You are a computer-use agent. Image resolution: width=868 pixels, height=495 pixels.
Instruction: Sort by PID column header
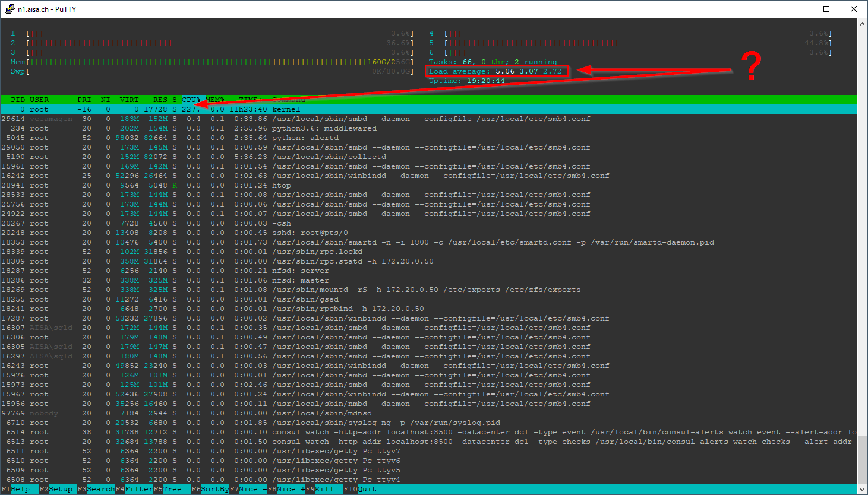[18, 100]
